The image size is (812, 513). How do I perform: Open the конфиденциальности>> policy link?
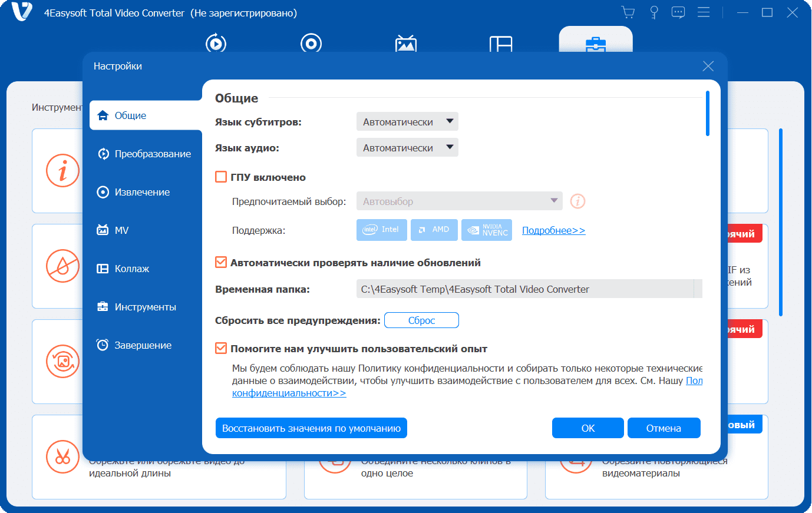pos(289,393)
